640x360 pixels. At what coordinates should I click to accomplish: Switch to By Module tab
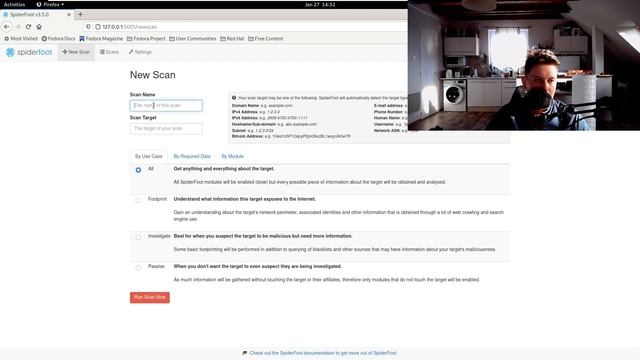[x=232, y=156]
